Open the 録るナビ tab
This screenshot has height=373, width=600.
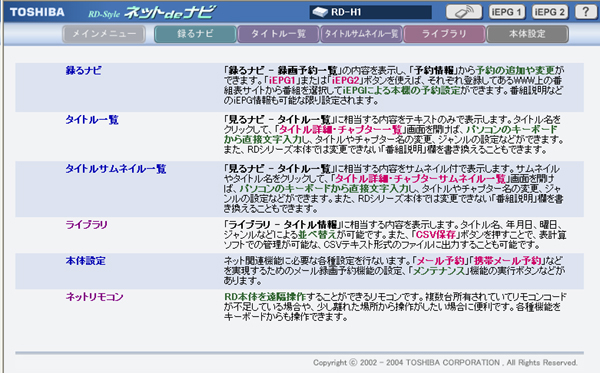click(195, 34)
